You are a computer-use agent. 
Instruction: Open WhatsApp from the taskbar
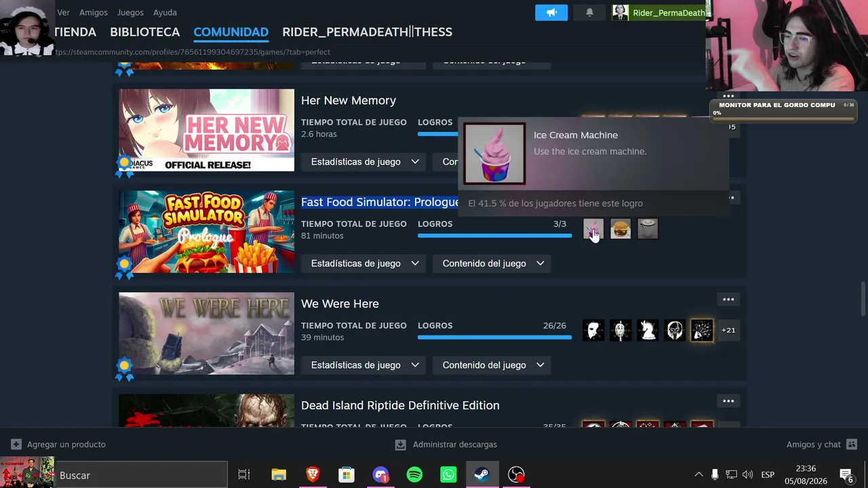[x=448, y=475]
